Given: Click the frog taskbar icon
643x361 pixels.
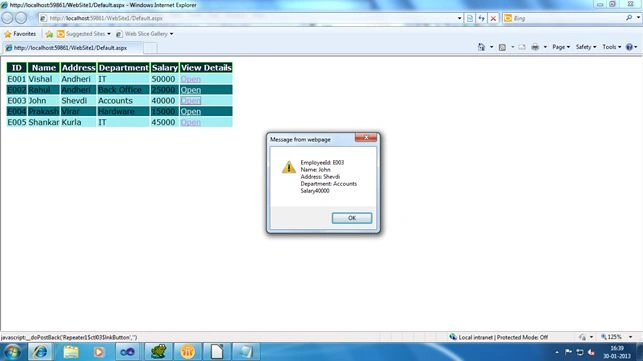Looking at the screenshot, I should click(158, 352).
